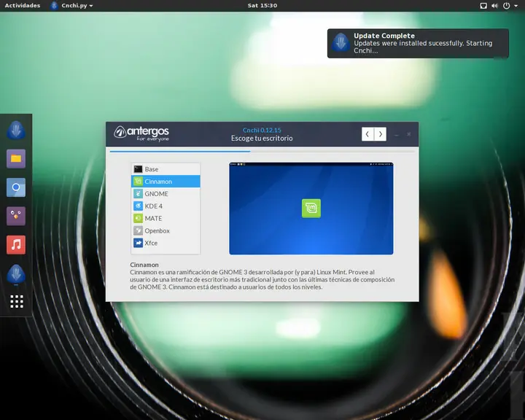Open the music player from dock
This screenshot has width=525, height=420.
(16, 245)
